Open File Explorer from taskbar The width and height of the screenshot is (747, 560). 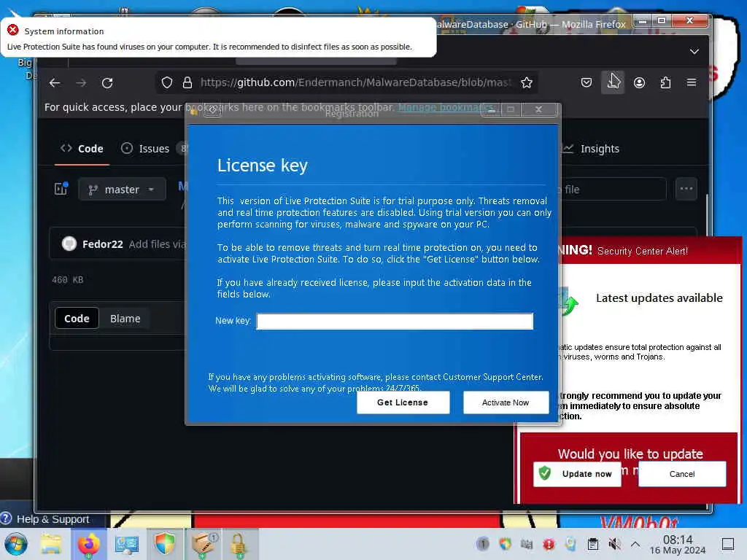pos(51,544)
